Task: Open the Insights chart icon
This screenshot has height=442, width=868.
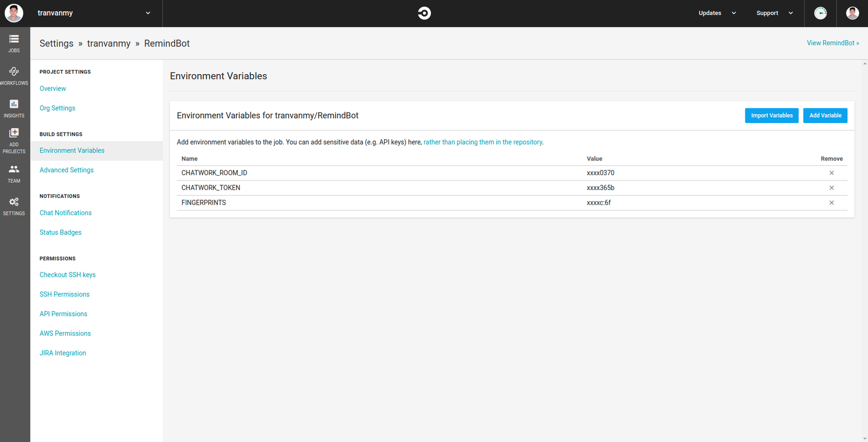Action: click(14, 104)
